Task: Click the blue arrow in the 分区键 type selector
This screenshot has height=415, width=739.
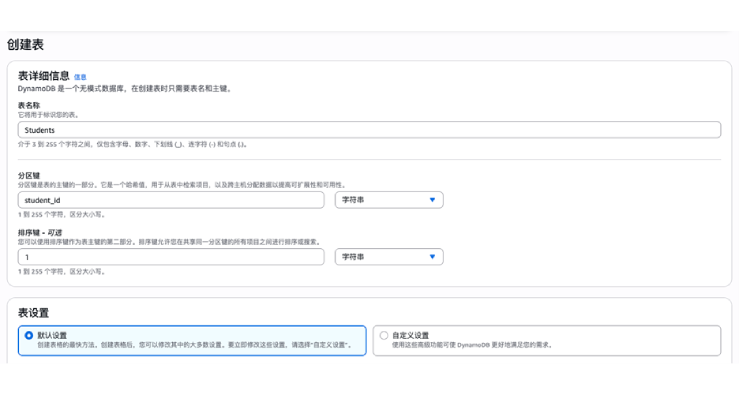Action: point(432,200)
